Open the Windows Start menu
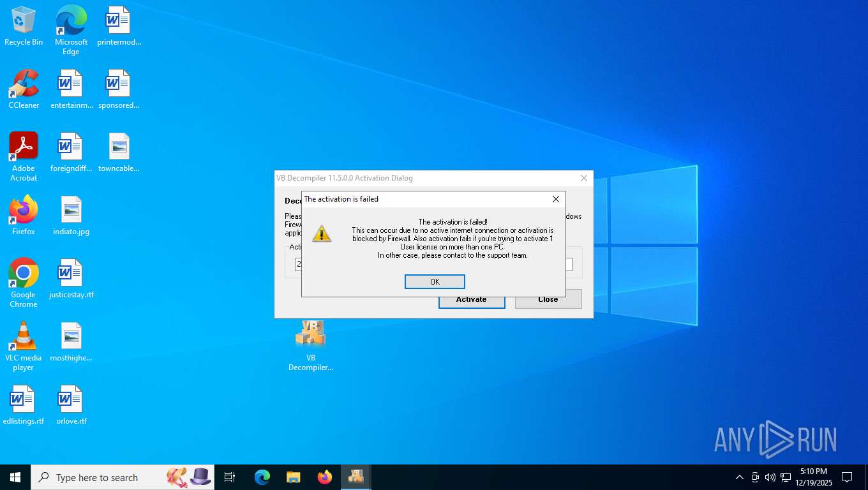 point(15,477)
